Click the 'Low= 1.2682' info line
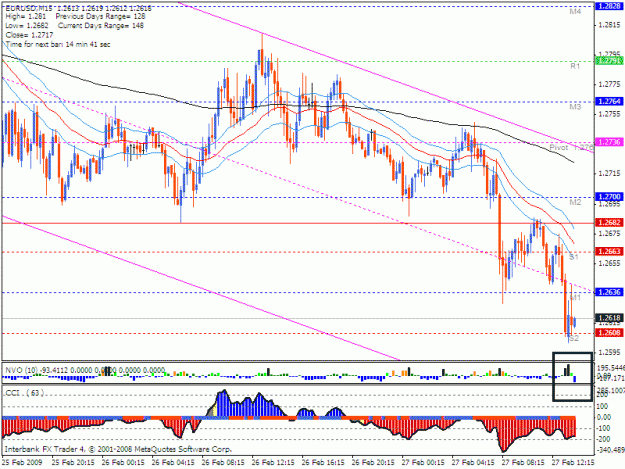Viewport: 625px width, 469px height. [x=27, y=26]
